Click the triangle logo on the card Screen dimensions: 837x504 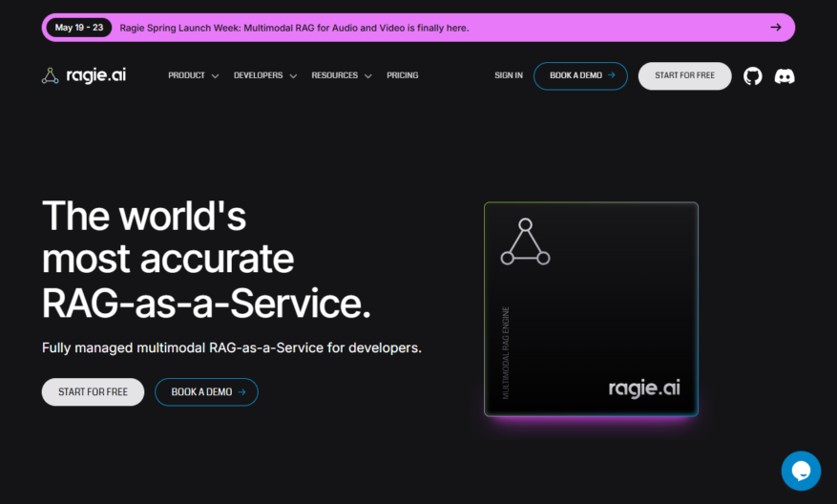coord(525,241)
